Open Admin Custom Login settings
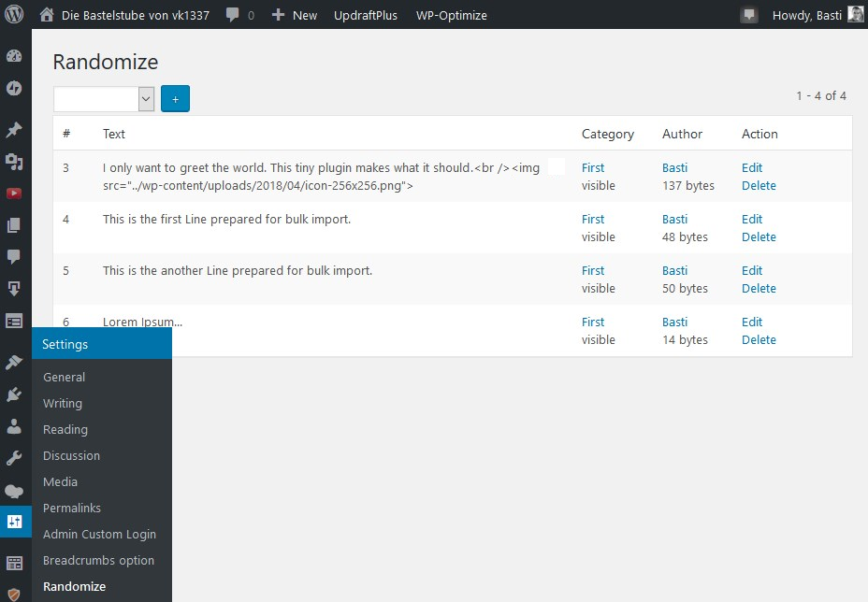The width and height of the screenshot is (868, 602). (x=99, y=534)
